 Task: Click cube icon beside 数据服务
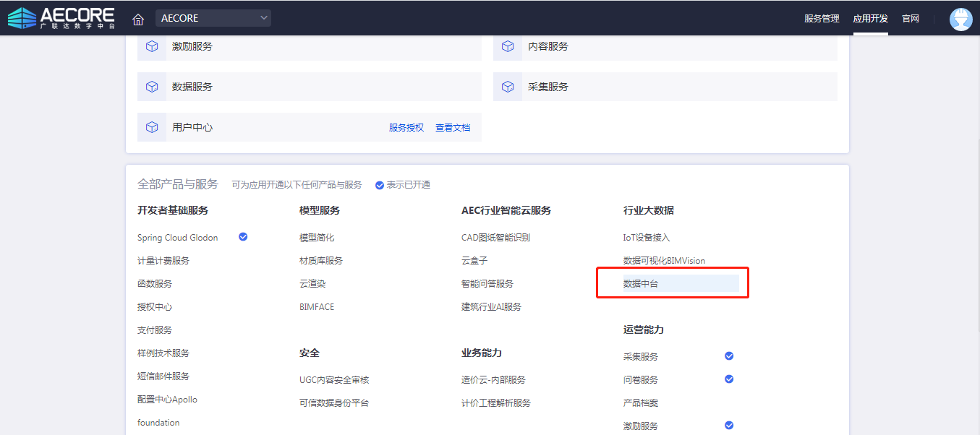tap(152, 87)
